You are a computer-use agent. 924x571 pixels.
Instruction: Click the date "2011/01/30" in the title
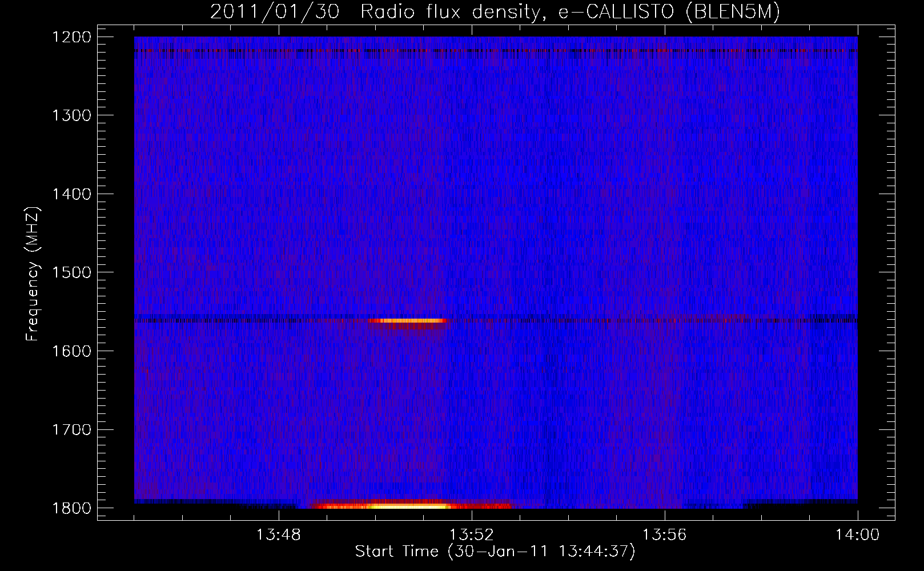pyautogui.click(x=274, y=12)
